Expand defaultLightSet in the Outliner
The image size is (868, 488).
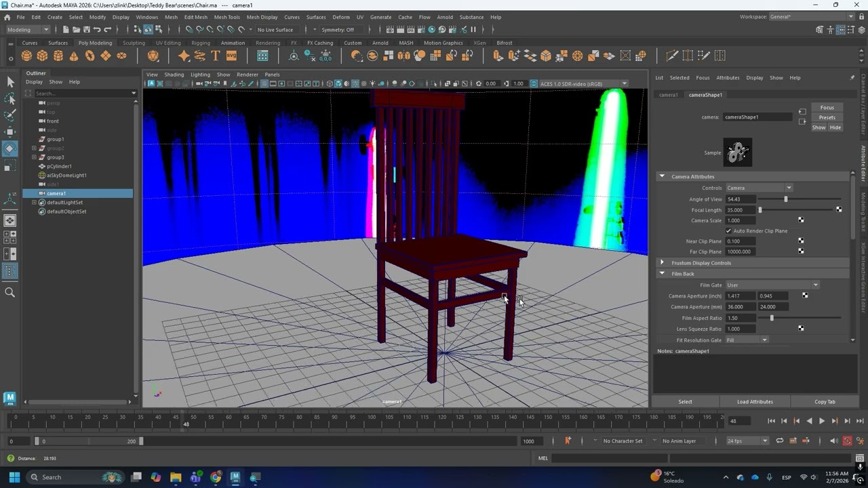point(34,202)
